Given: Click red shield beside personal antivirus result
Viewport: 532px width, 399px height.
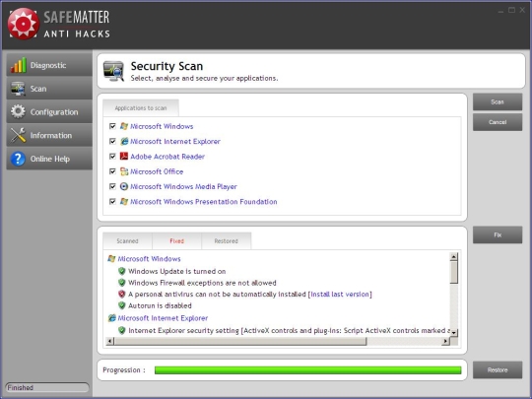Looking at the screenshot, I should [x=121, y=294].
